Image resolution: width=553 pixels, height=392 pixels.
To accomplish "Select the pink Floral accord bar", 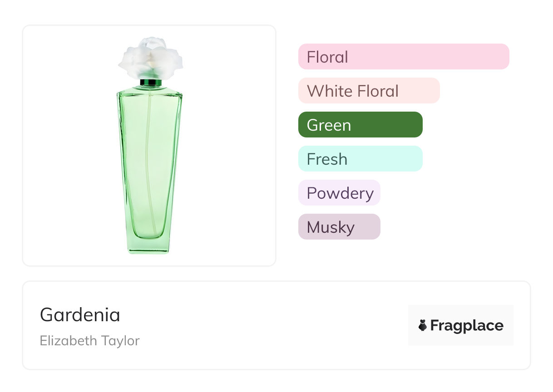I will [403, 57].
